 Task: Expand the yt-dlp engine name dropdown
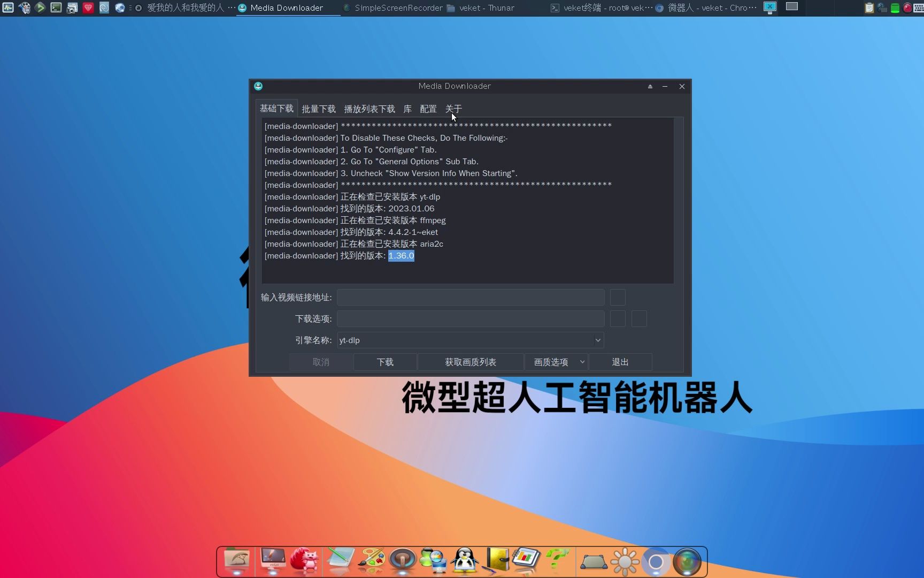(471, 340)
